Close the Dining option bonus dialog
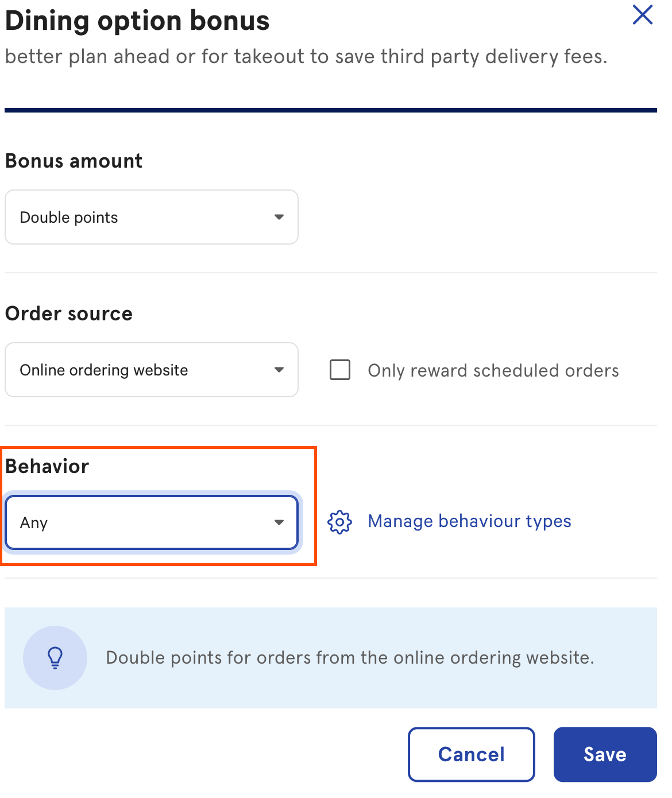Screen dimensions: 672x798 click(x=642, y=15)
